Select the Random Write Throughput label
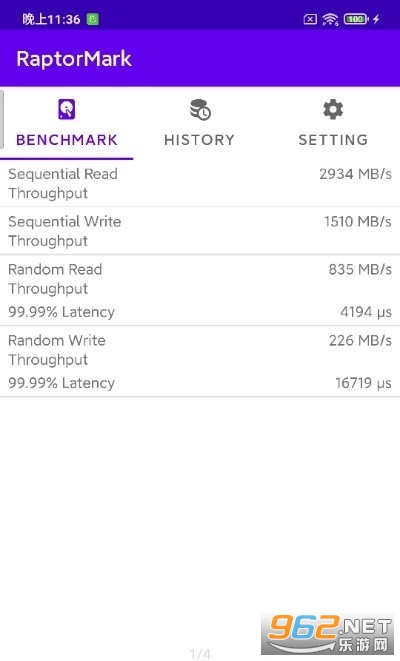The image size is (400, 661). tap(57, 350)
